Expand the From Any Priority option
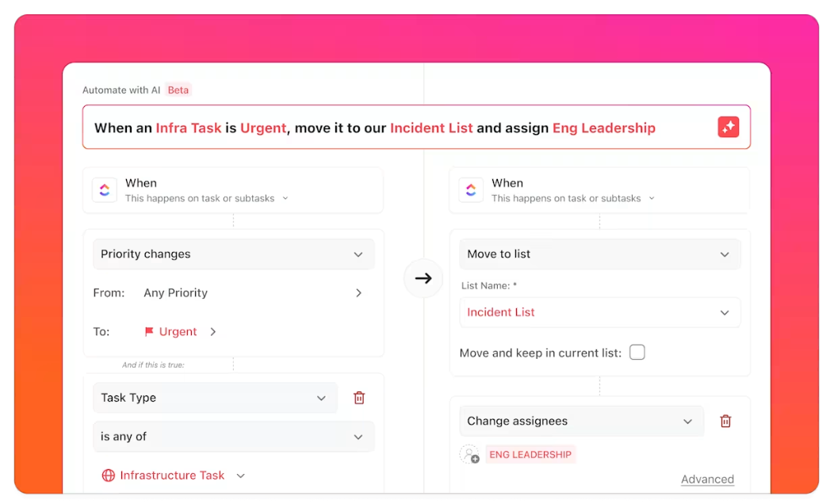The image size is (834, 504). [358, 293]
